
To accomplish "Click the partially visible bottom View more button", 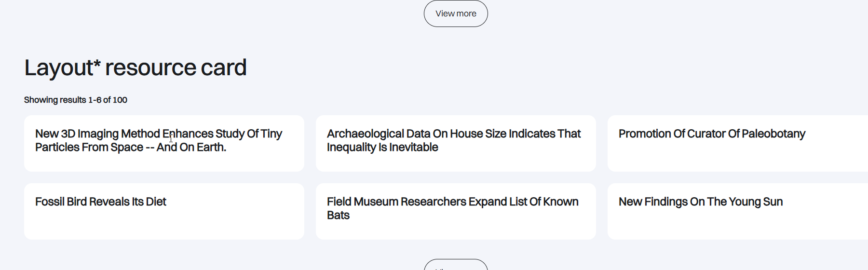I will [456, 265].
